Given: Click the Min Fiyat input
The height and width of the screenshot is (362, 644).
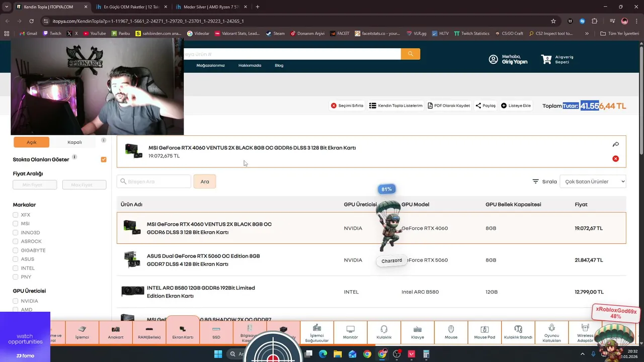Looking at the screenshot, I should point(35,185).
